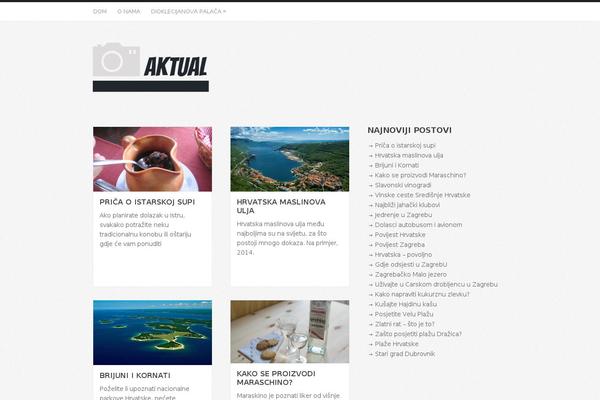Open Stari grad Dubrovnik link

click(404, 354)
